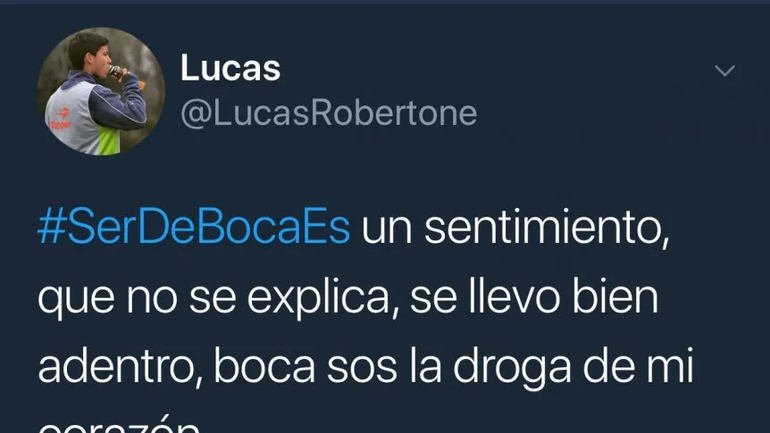Open the #SerDeBocaEs hashtag
Viewport: 770px width, 433px height.
[x=194, y=227]
